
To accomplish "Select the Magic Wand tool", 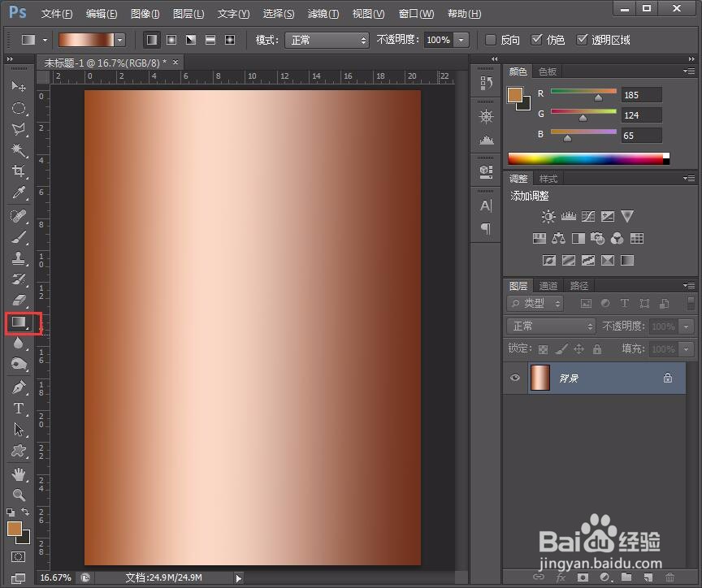I will pyautogui.click(x=19, y=150).
